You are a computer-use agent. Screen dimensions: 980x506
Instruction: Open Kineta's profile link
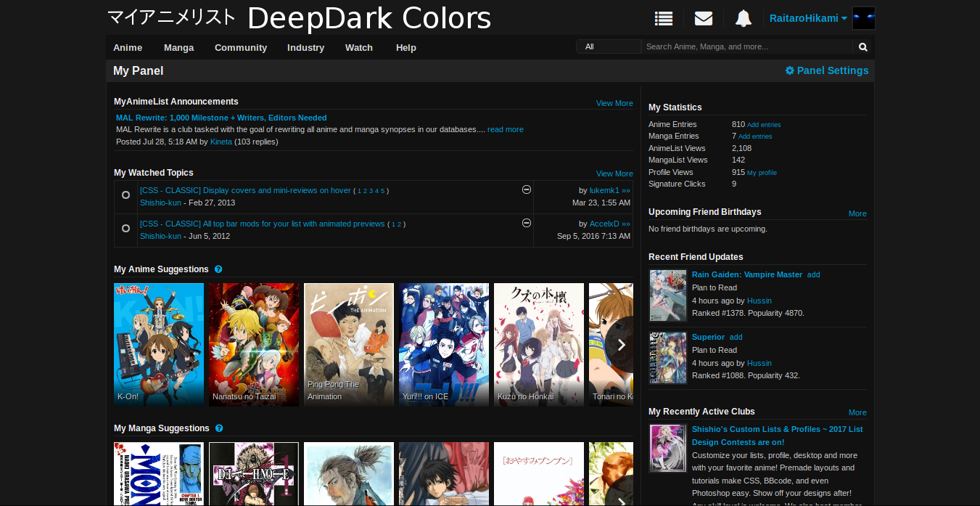click(x=221, y=142)
